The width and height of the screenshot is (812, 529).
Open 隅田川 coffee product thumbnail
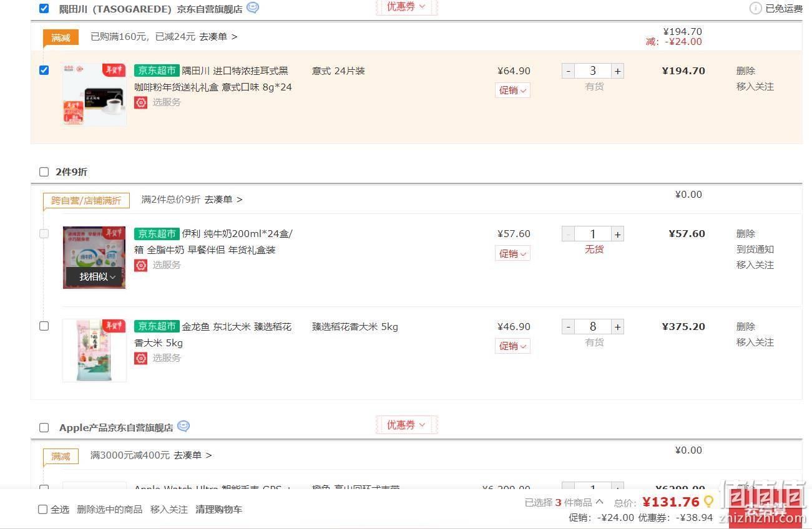(94, 94)
